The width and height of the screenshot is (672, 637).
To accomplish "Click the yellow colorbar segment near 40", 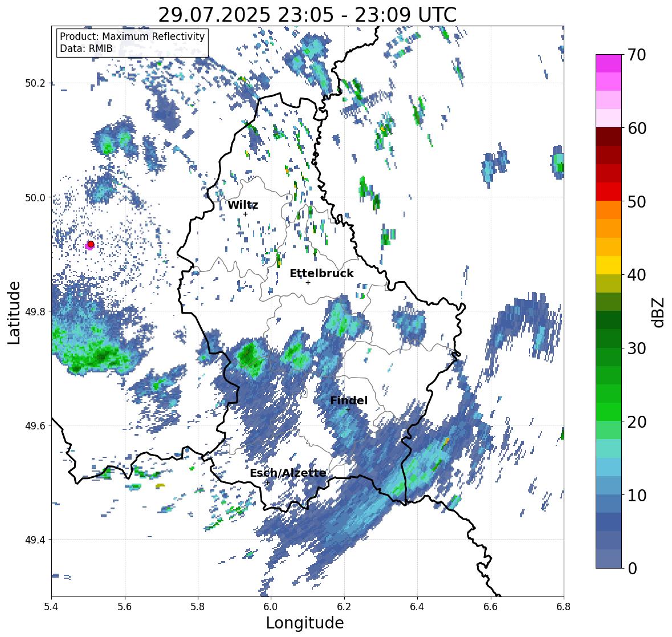I will [x=609, y=265].
